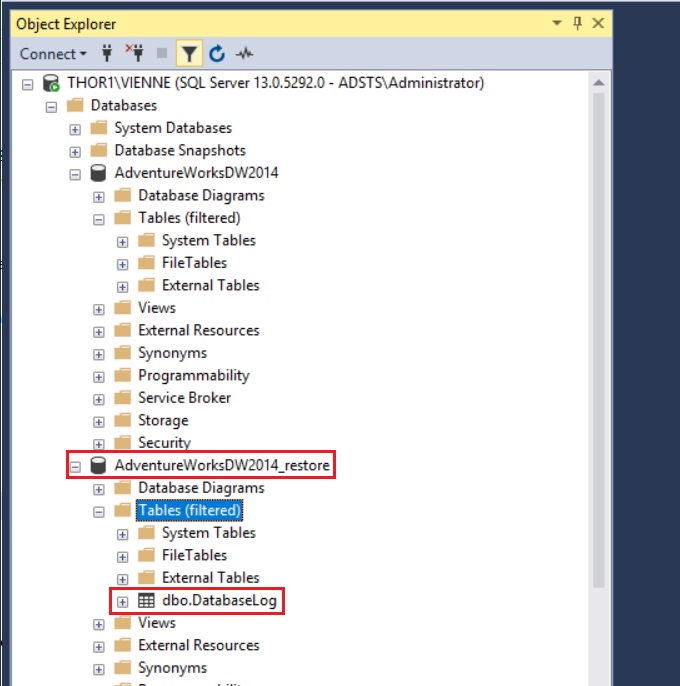Expand Views under restore database
The height and width of the screenshot is (686, 680).
pos(98,624)
